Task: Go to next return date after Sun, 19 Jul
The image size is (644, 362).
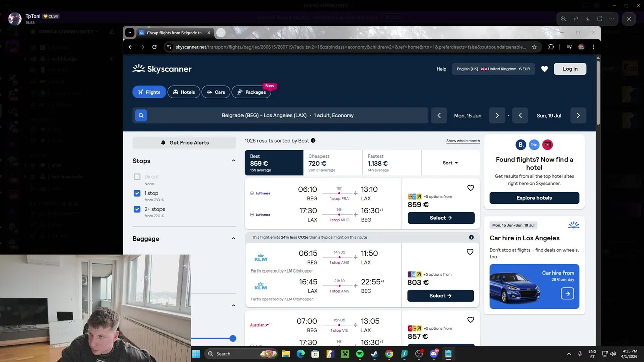Action: point(578,115)
